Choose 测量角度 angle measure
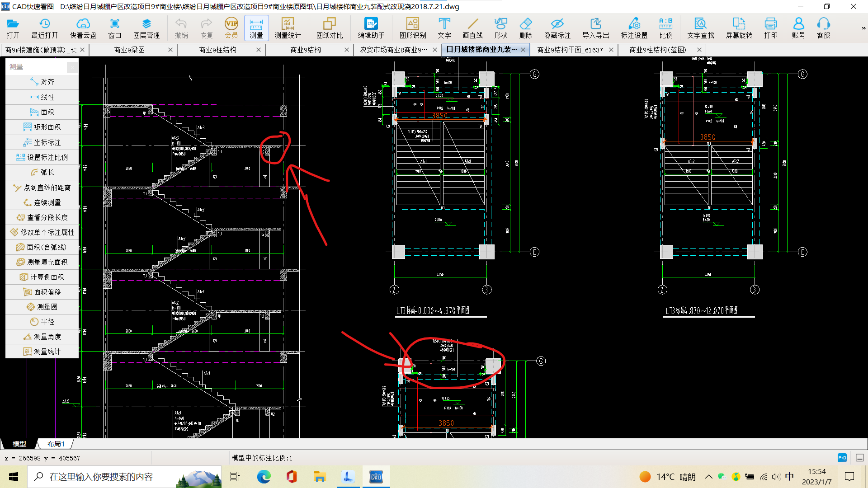Screen dimensions: 868x488 coord(42,337)
